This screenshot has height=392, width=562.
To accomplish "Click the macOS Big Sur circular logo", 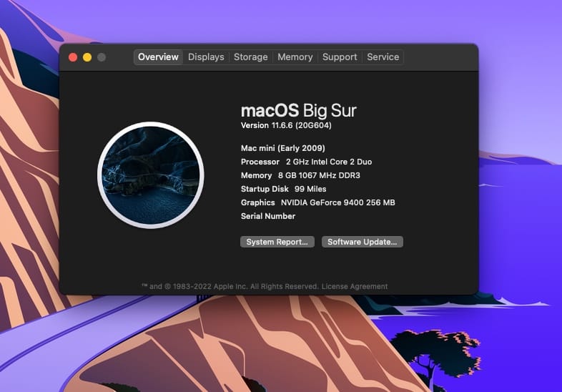I will pos(151,175).
